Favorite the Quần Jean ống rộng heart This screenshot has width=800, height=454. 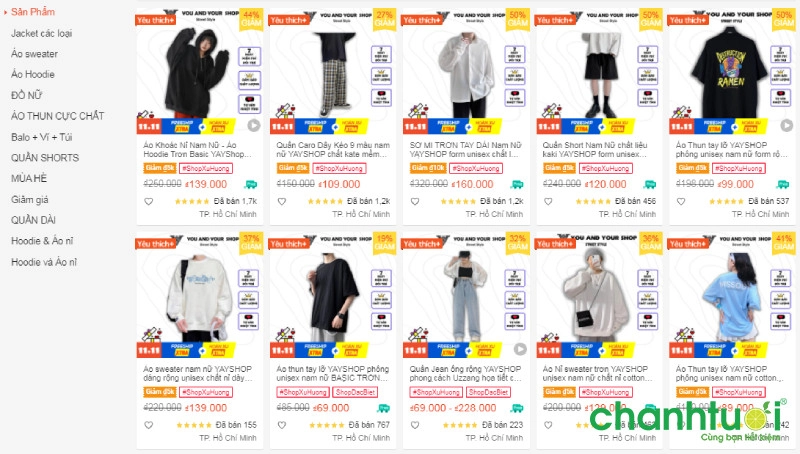[415, 425]
